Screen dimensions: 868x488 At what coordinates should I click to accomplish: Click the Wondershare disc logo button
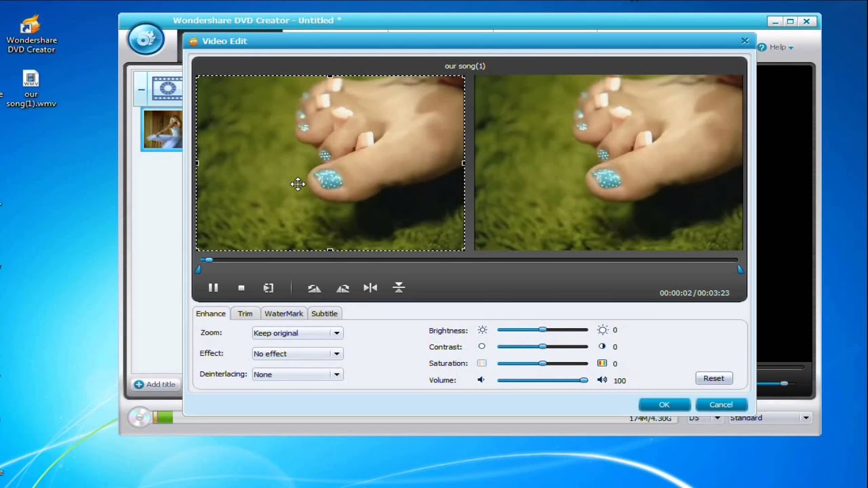pos(145,39)
